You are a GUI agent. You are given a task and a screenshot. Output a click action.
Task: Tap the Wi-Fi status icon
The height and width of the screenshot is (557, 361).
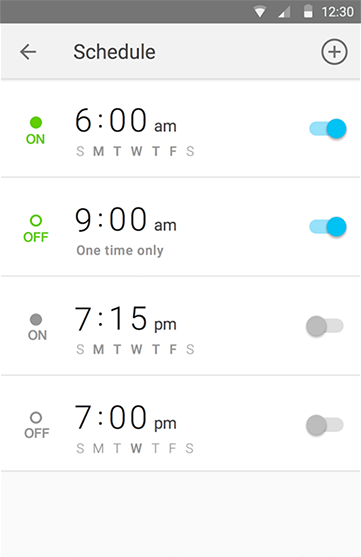pos(260,12)
